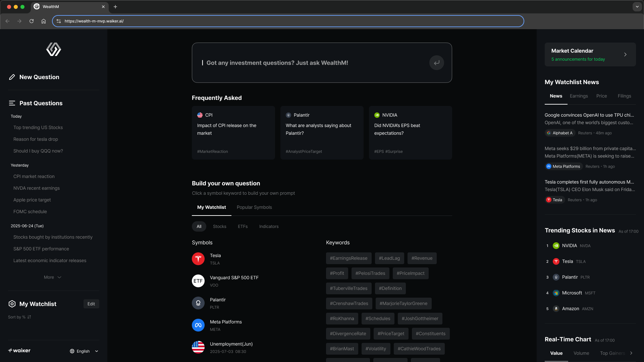
Task: Click the Past Questions list icon
Action: click(x=12, y=103)
